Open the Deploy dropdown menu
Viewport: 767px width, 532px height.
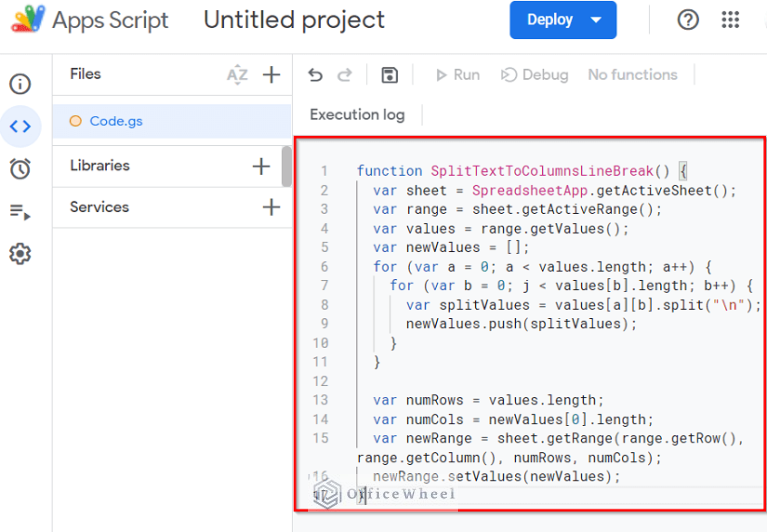(x=563, y=20)
